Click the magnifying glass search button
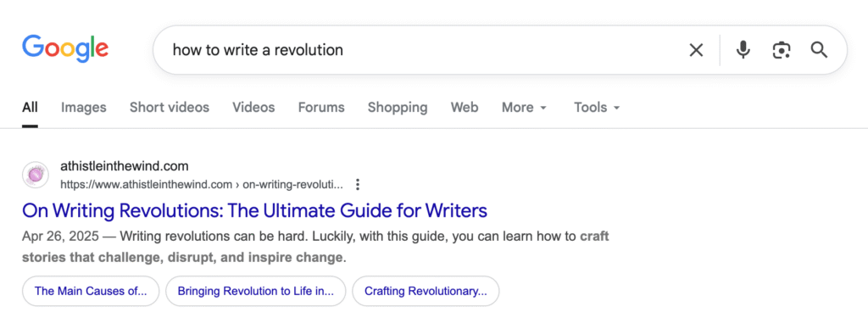868x318 pixels. (820, 50)
